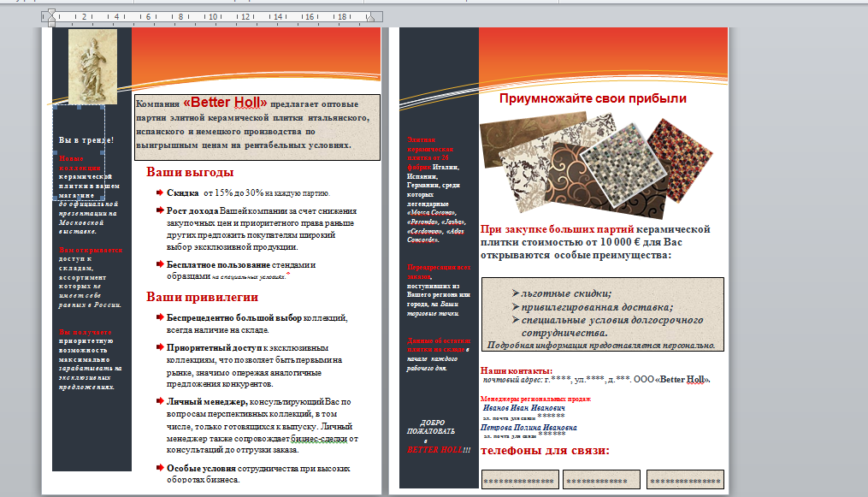Click the red sidebar text "Данные об остатках"
This screenshot has height=497, width=868.
(439, 341)
